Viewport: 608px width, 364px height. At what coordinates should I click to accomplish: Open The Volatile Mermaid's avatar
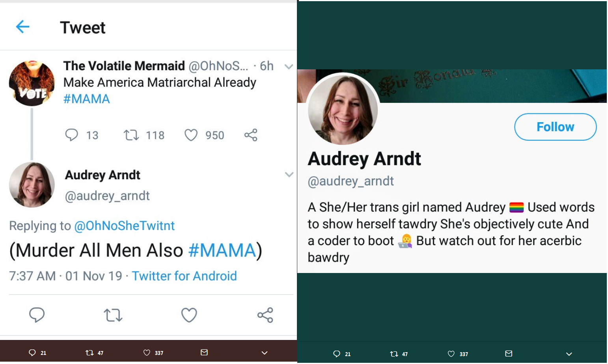point(32,83)
